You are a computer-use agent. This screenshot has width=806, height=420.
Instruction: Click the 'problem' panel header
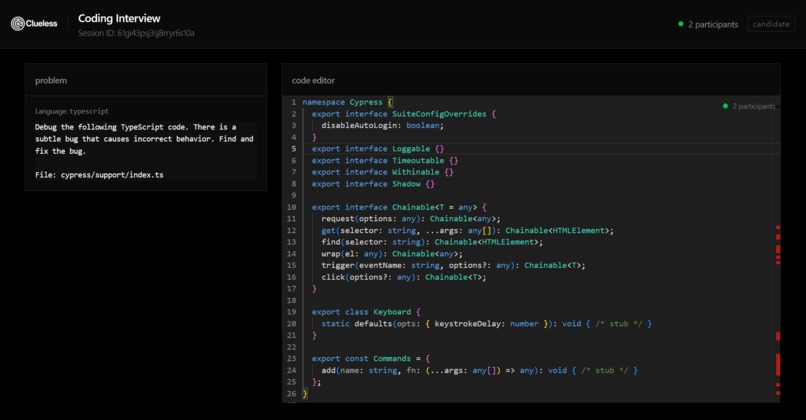pyautogui.click(x=51, y=80)
